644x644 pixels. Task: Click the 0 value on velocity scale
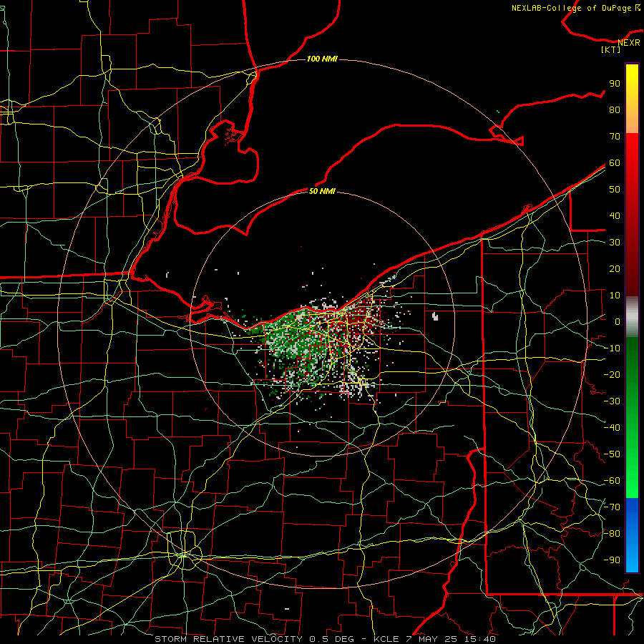coord(618,322)
